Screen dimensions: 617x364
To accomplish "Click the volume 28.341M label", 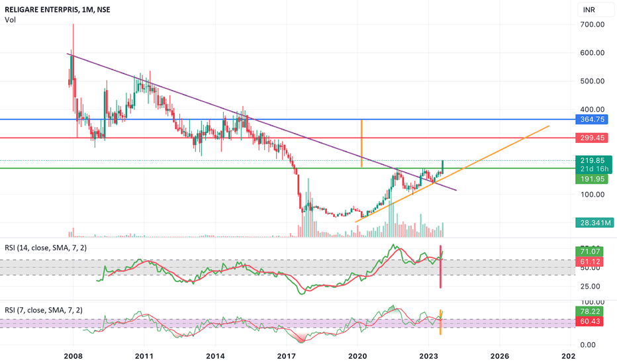I will coord(594,223).
